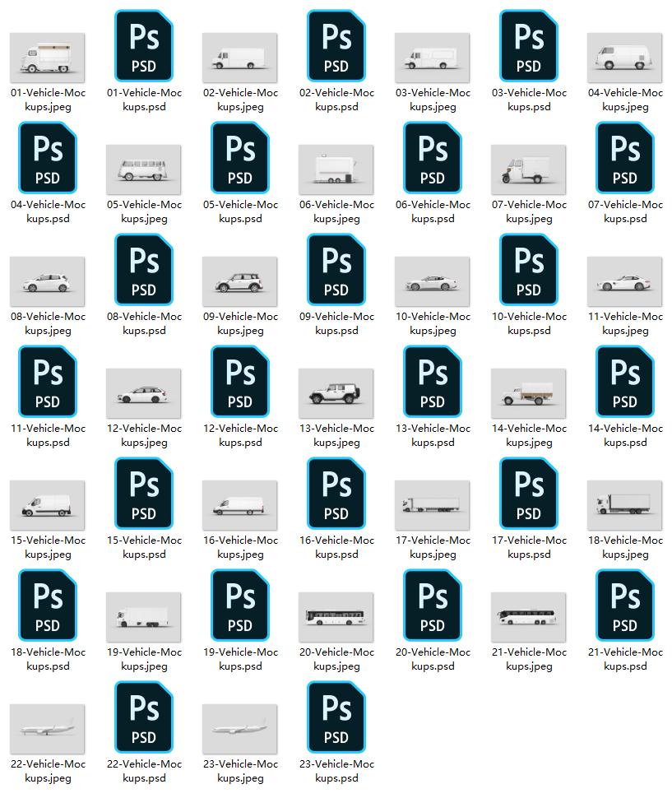Pick the 20-Vehicle-Mockups.psd Photoshop icon

(x=433, y=605)
